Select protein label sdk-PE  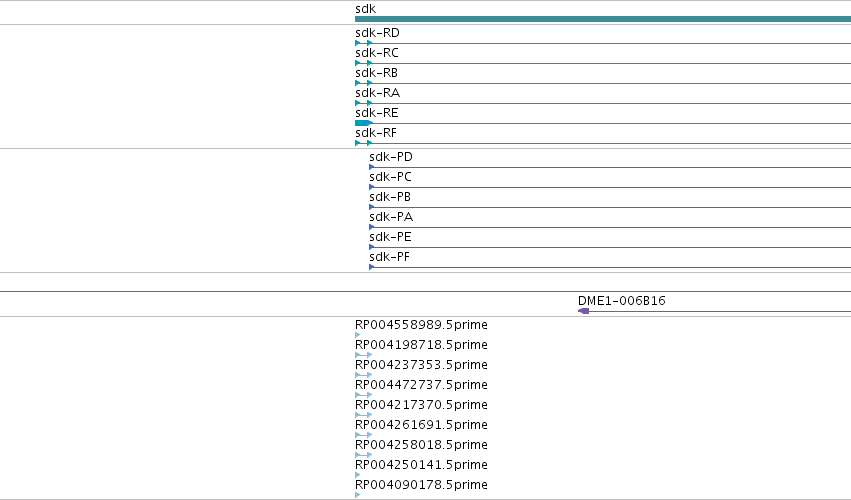coord(390,237)
